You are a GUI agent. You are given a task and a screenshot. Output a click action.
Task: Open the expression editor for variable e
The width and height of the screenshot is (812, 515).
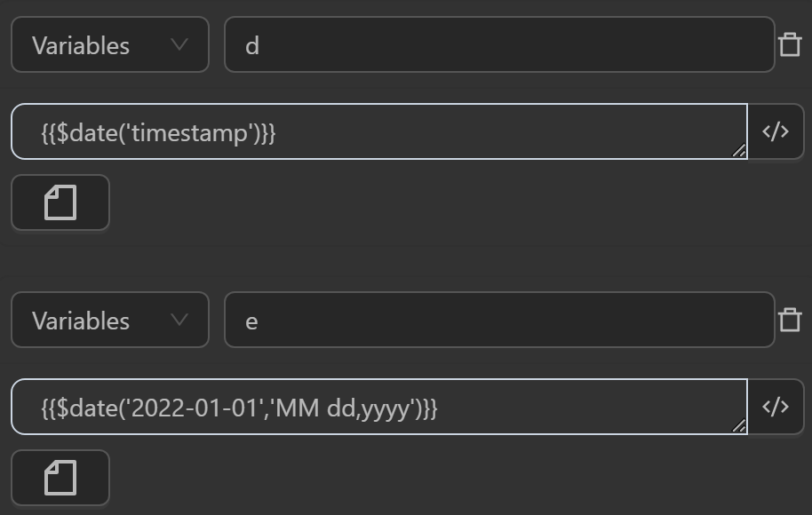pos(776,407)
